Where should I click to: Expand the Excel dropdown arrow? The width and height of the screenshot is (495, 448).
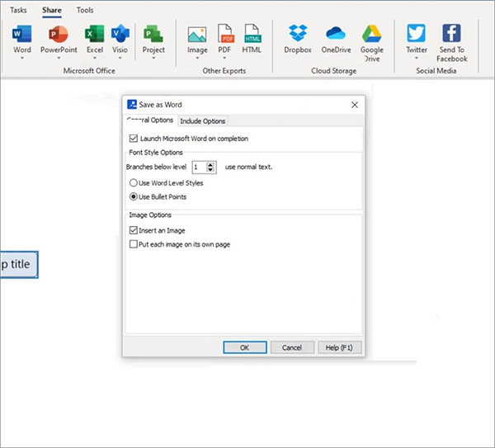[x=95, y=58]
